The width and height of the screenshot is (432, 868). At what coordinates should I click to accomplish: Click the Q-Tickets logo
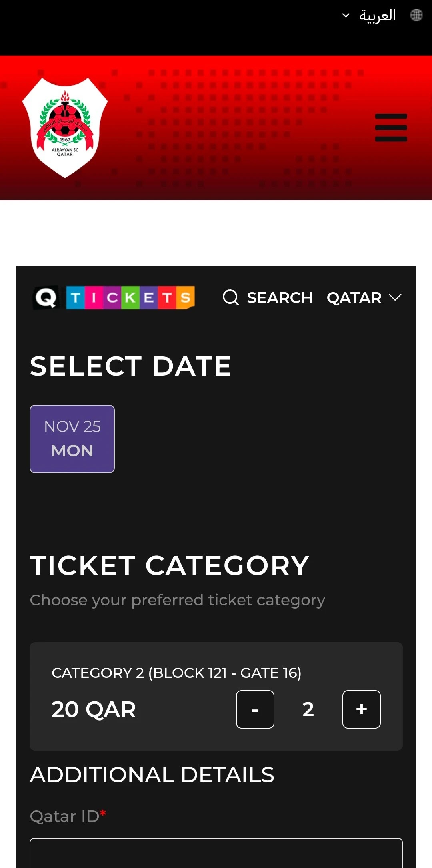click(x=114, y=297)
